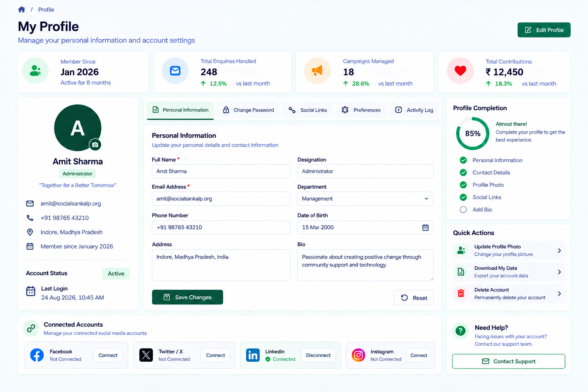Click the 85% profile completion ring

click(473, 134)
